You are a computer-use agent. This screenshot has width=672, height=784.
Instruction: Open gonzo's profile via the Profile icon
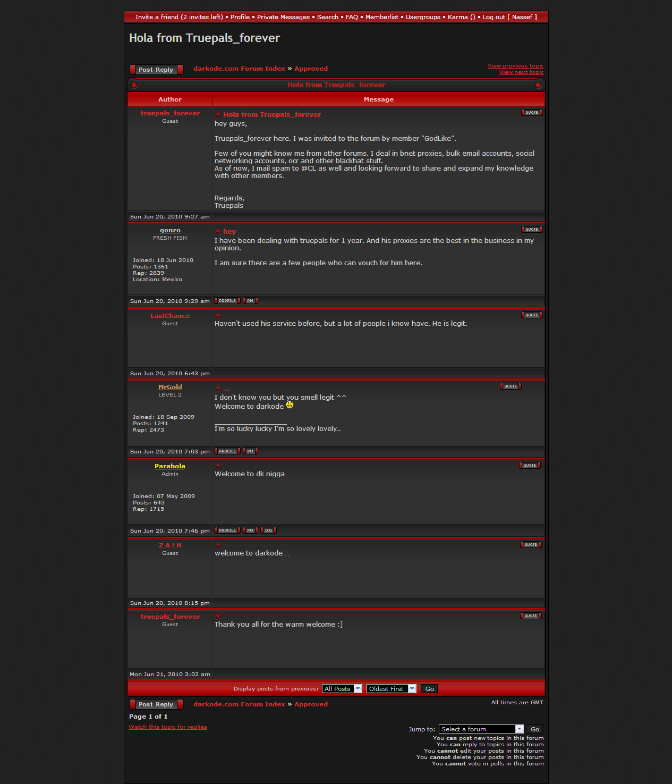click(x=227, y=301)
